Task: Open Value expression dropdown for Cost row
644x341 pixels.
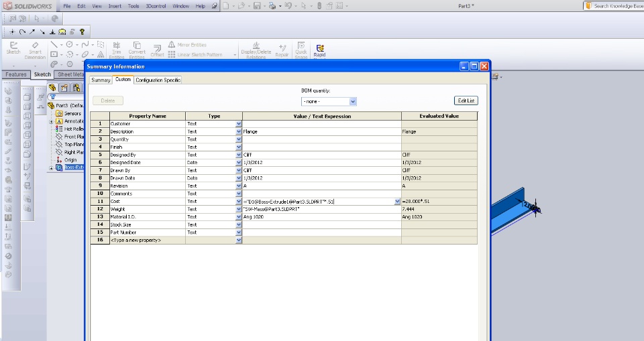Action: (397, 202)
